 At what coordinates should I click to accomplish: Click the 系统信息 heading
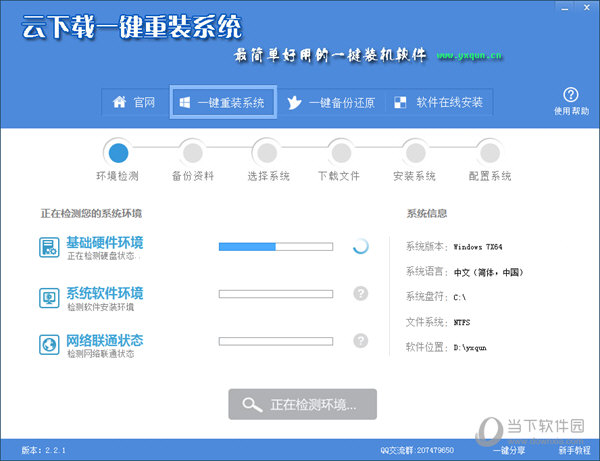pos(427,213)
